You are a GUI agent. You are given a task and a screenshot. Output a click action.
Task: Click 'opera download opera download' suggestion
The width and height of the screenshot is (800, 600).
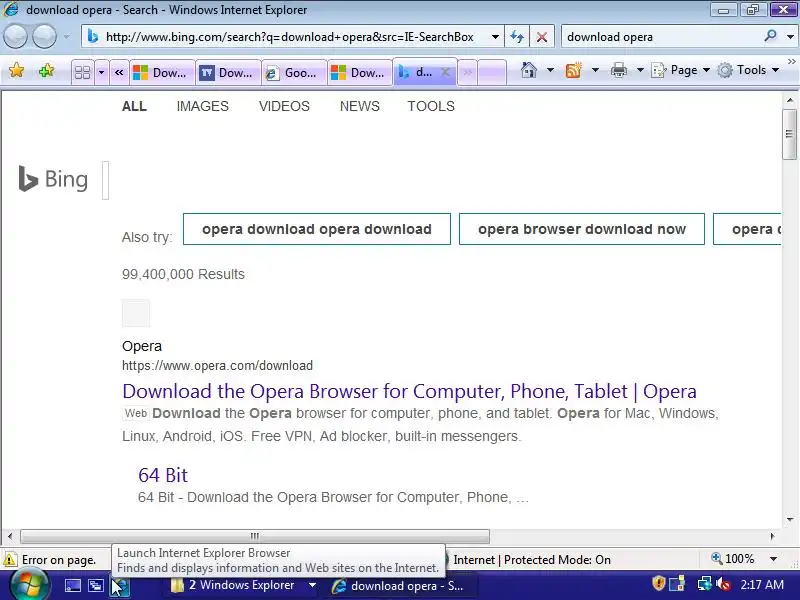[317, 229]
